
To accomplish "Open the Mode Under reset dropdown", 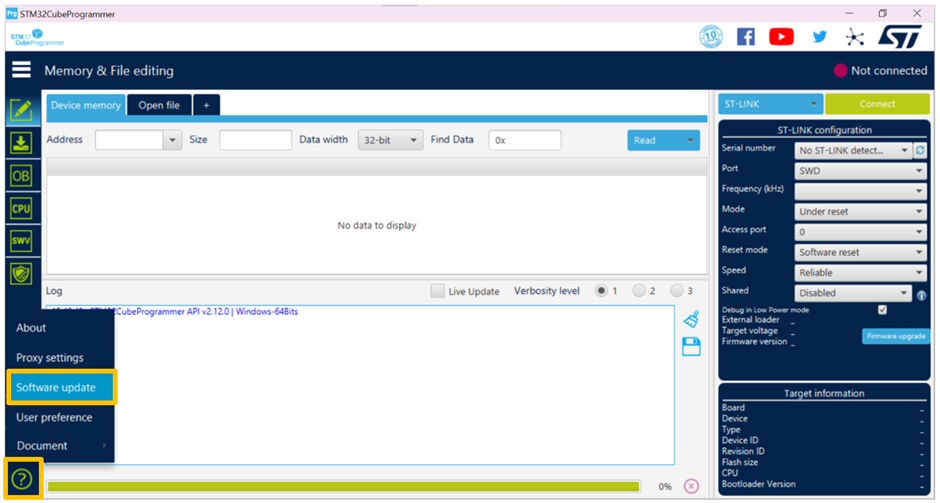I will click(860, 212).
